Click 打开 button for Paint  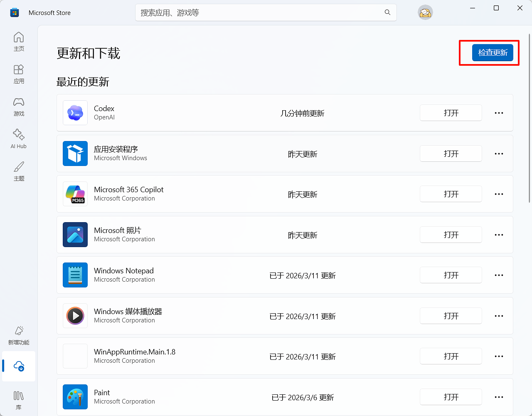tap(451, 397)
